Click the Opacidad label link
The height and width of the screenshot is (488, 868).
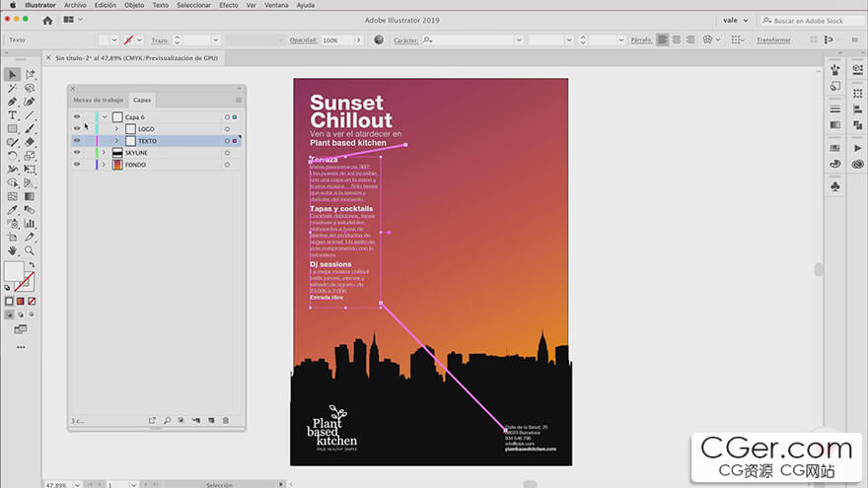pyautogui.click(x=303, y=39)
